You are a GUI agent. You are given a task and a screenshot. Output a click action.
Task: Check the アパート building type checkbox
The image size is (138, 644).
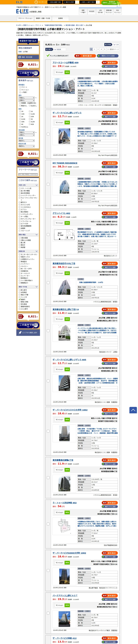[20, 87]
